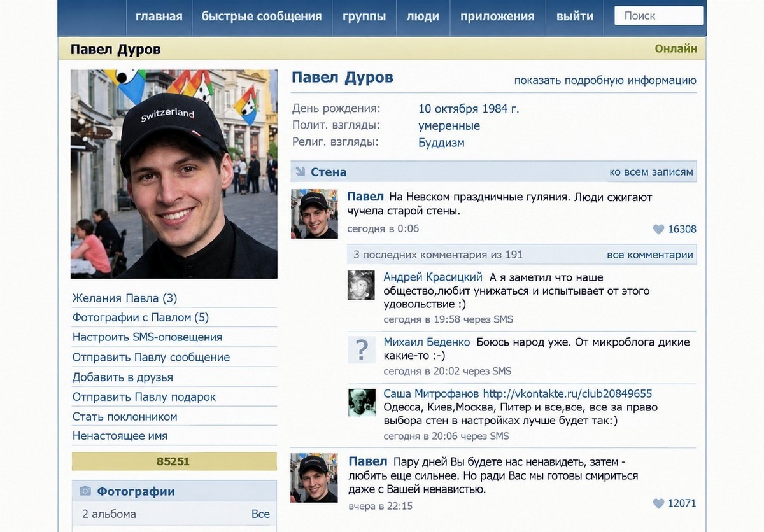Click Добавить в друзья
Image resolution: width=764 pixels, height=532 pixels.
[x=123, y=377]
